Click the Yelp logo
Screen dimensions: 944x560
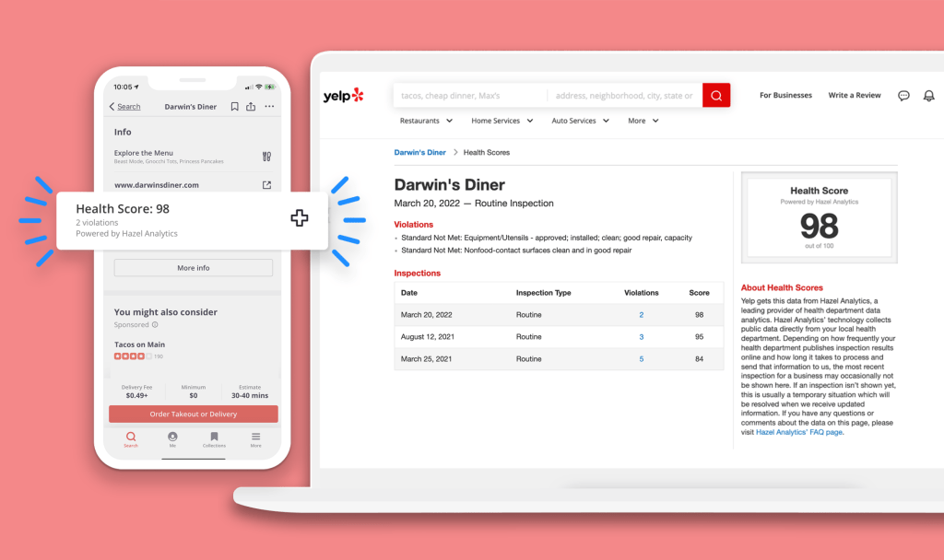343,95
